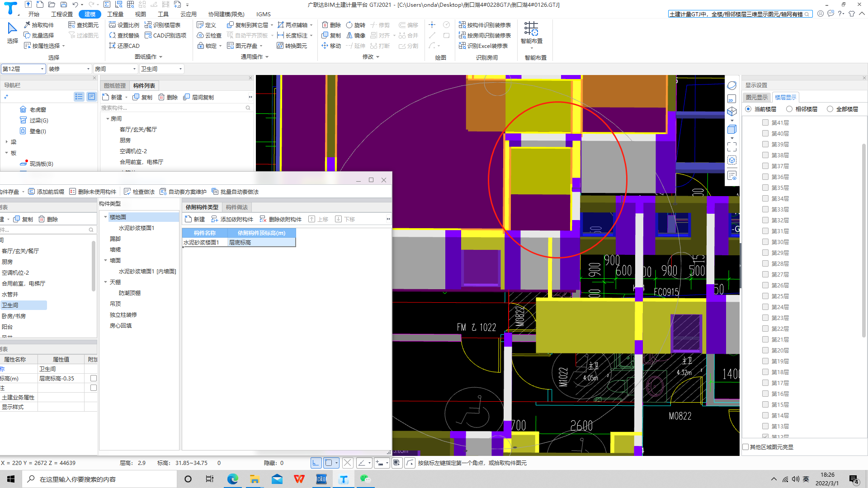The height and width of the screenshot is (488, 868).
Task: Open WPS from taskbar
Action: [x=299, y=479]
